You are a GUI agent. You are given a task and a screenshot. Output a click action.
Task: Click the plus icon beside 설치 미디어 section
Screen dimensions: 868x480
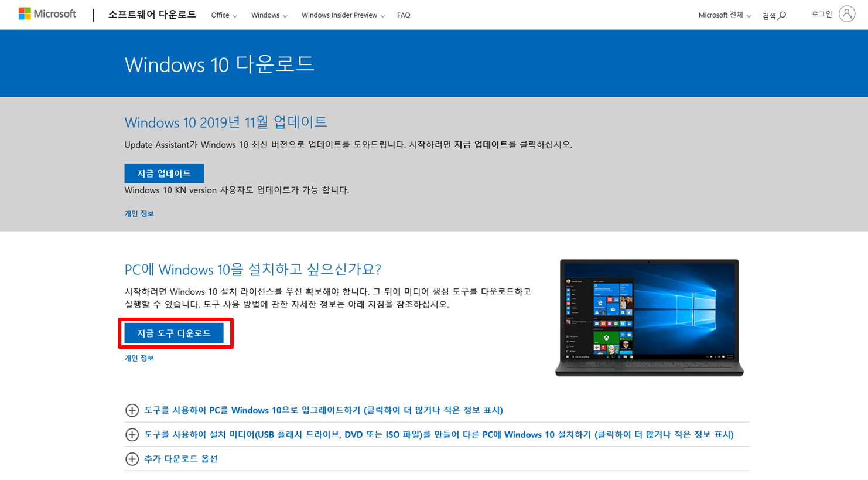click(x=132, y=434)
